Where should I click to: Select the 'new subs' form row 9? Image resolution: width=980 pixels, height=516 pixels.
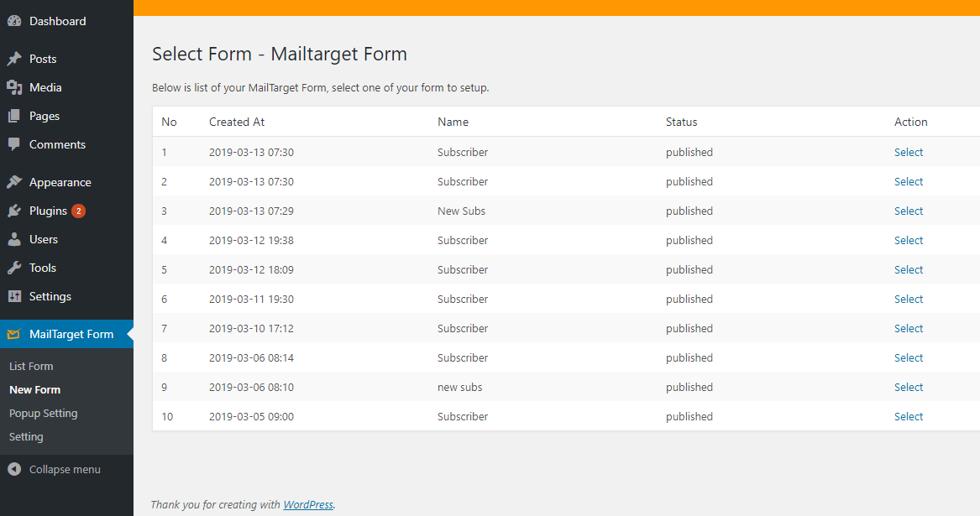click(908, 388)
